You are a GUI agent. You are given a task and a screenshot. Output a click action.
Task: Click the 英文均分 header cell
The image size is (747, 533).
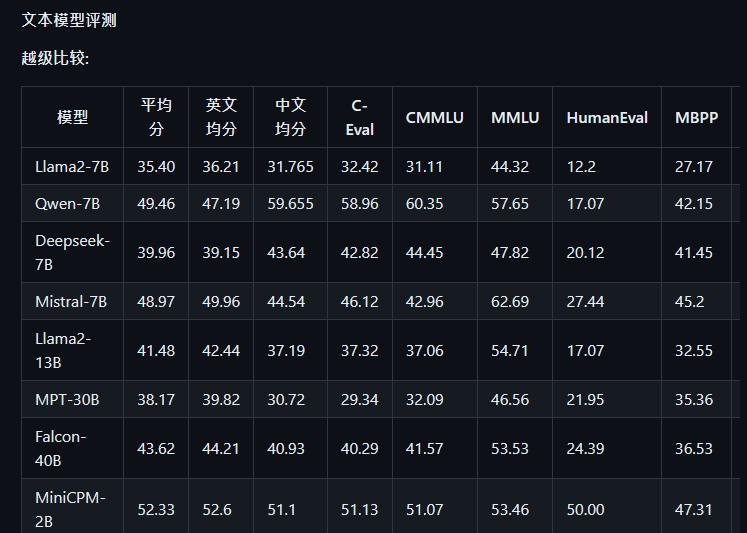(221, 117)
